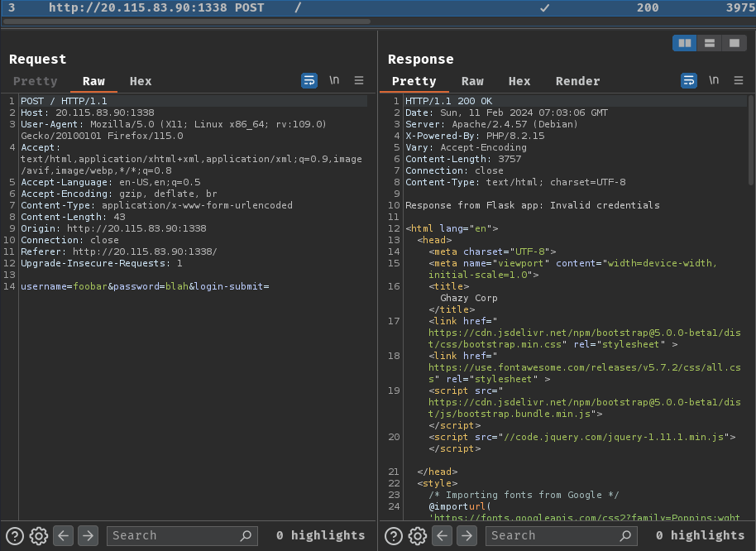The height and width of the screenshot is (551, 756).
Task: Go to previous search match in Request
Action: click(x=63, y=535)
